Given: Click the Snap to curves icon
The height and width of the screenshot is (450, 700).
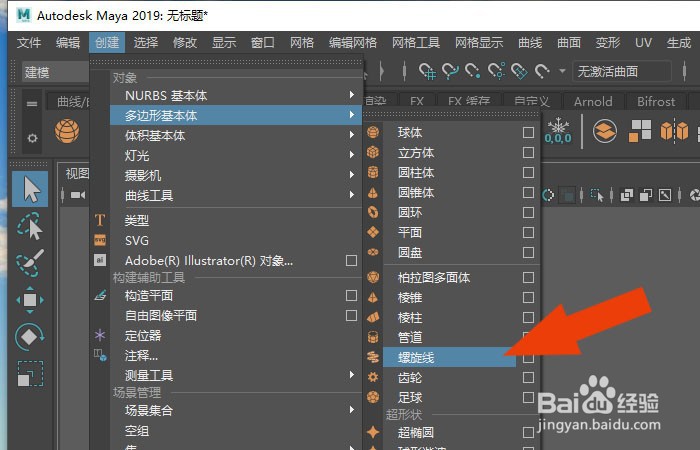Looking at the screenshot, I should [x=450, y=71].
